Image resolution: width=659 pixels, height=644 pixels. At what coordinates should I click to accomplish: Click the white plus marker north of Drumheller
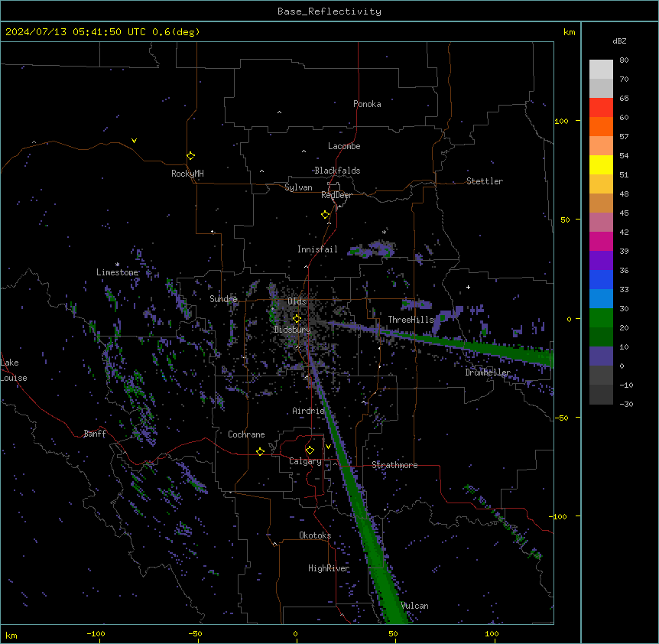(x=468, y=287)
